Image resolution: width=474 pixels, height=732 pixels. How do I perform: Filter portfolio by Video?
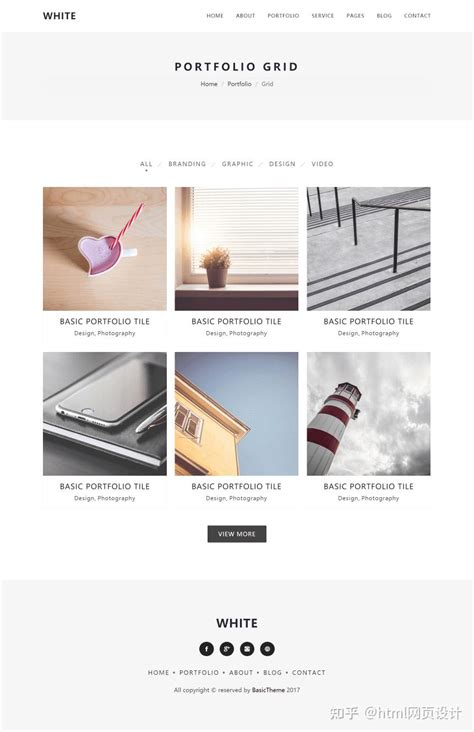322,164
